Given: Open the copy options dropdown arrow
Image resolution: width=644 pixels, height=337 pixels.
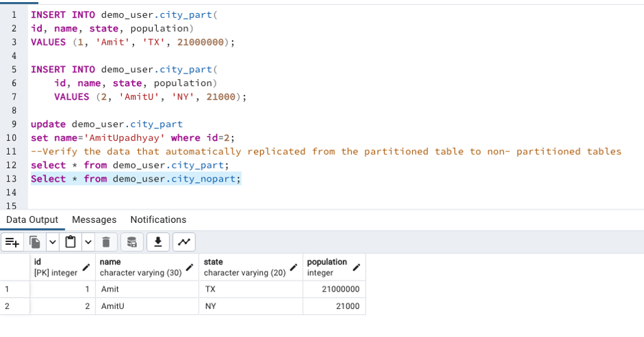Looking at the screenshot, I should [52, 242].
